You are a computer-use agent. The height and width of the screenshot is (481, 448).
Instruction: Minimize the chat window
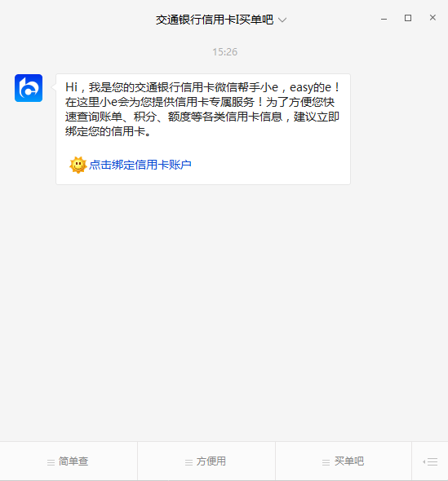tap(384, 19)
